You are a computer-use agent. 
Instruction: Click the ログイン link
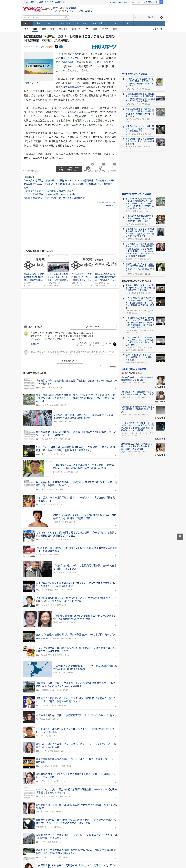tap(57, 11)
